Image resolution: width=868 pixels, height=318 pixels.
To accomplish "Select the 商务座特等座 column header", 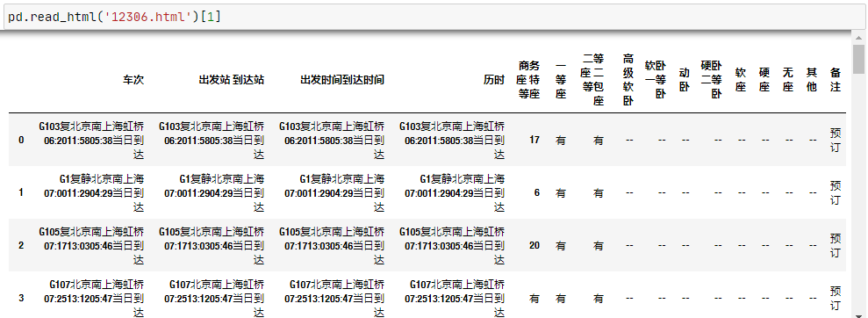I will (528, 80).
